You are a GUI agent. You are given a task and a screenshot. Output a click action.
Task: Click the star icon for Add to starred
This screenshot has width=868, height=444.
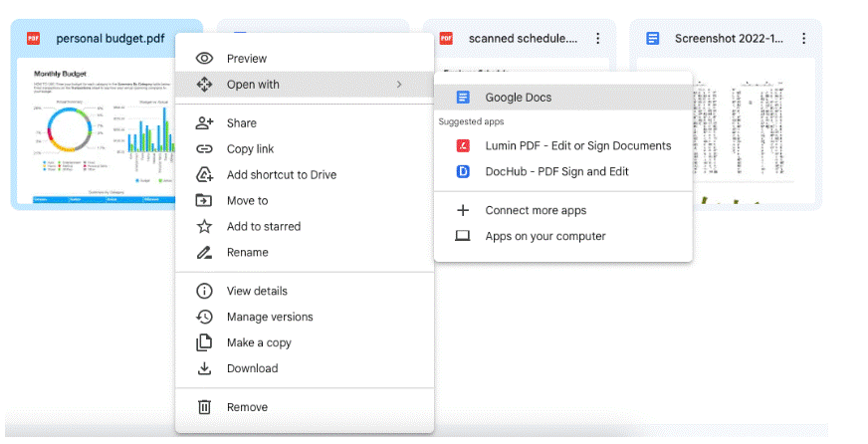tap(204, 226)
